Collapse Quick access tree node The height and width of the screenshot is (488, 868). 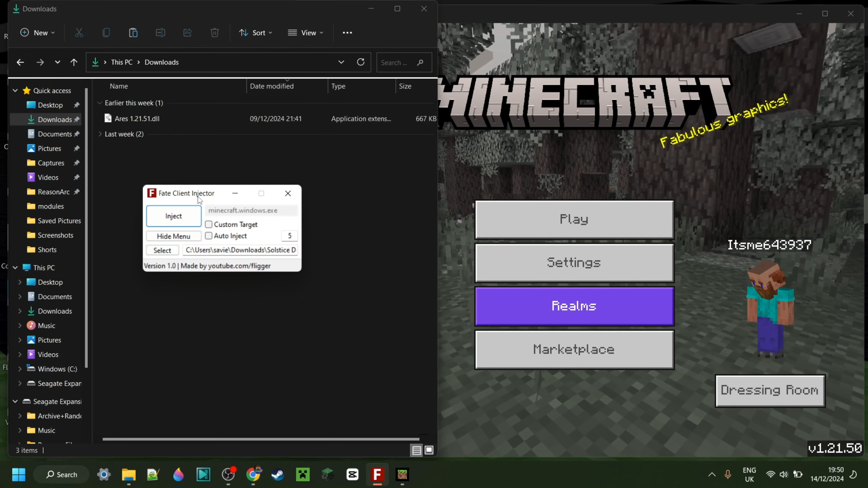coord(15,90)
